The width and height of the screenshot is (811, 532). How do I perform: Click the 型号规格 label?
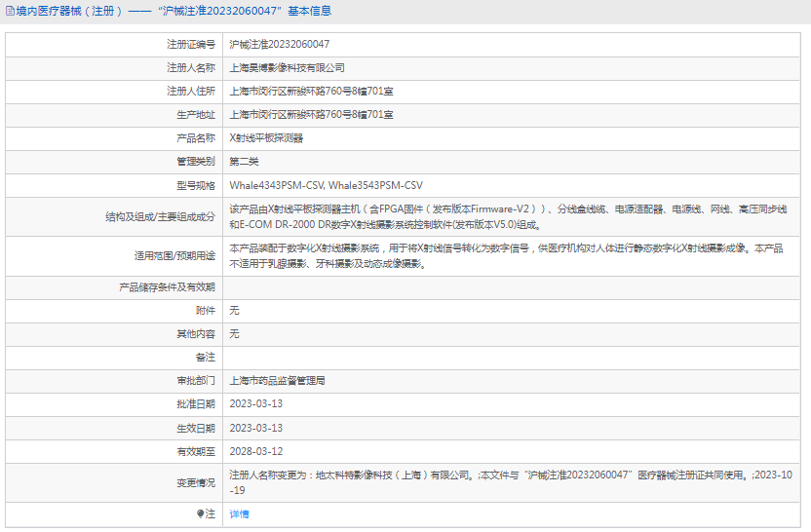coord(196,185)
